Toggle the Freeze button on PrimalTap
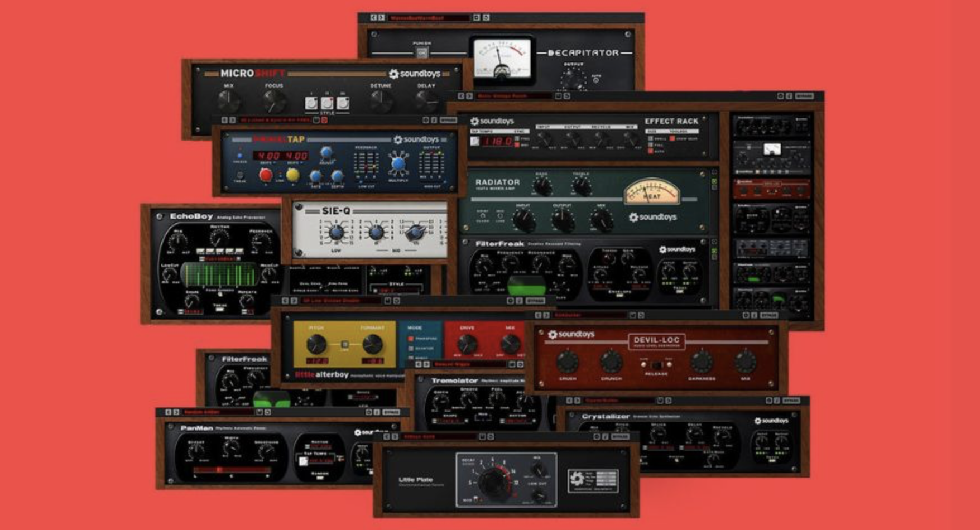 click(239, 156)
